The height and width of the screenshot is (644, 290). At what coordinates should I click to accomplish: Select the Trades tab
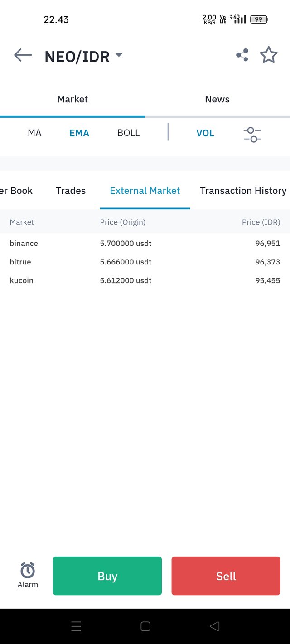click(71, 191)
